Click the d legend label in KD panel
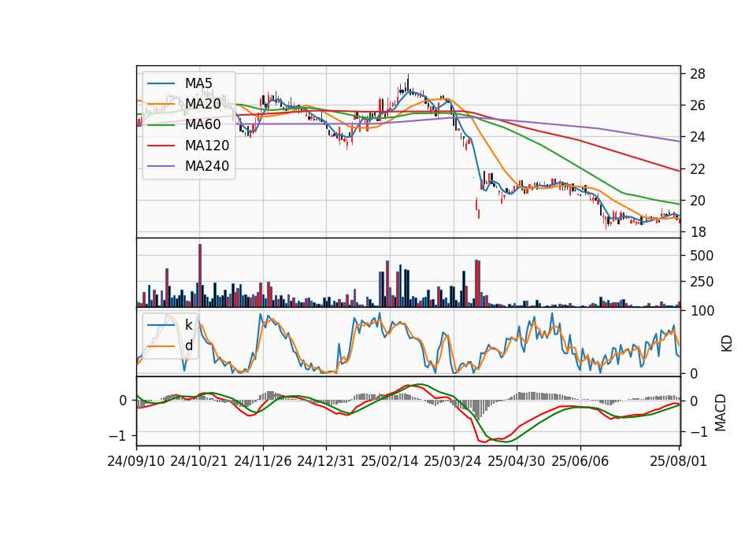The image size is (756, 543). tap(189, 345)
